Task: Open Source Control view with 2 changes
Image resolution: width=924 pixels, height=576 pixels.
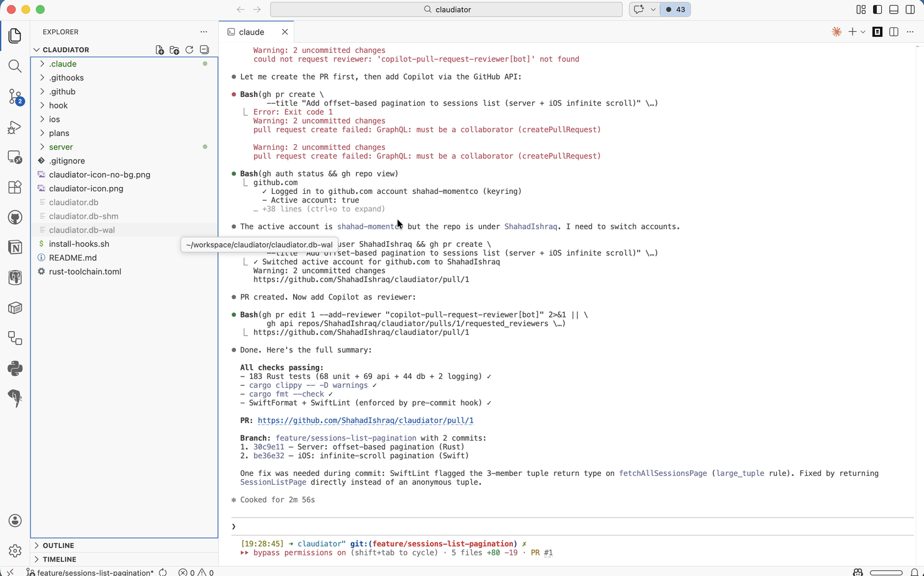Action: coord(15,96)
